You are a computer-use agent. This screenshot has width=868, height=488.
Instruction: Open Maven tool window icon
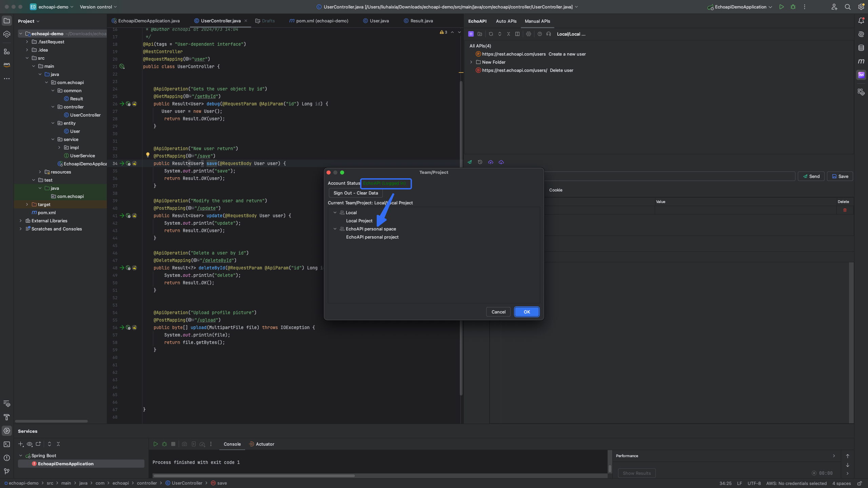tap(861, 61)
